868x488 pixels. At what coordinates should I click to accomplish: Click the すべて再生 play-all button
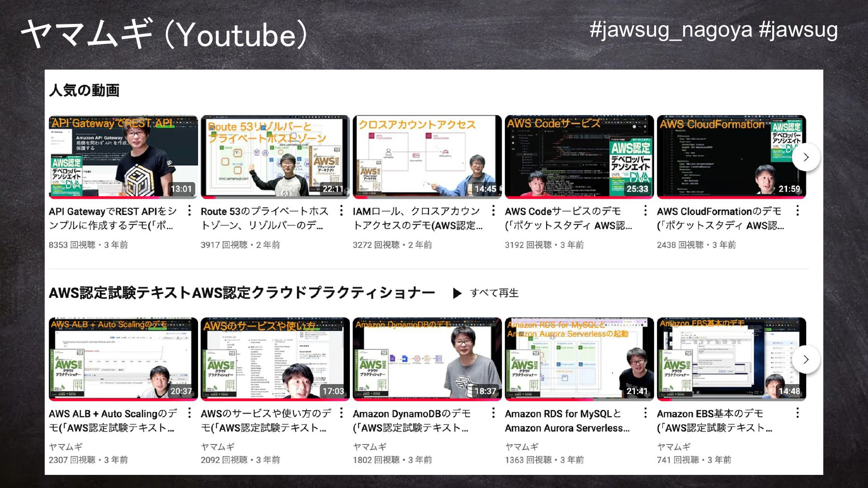(x=486, y=293)
